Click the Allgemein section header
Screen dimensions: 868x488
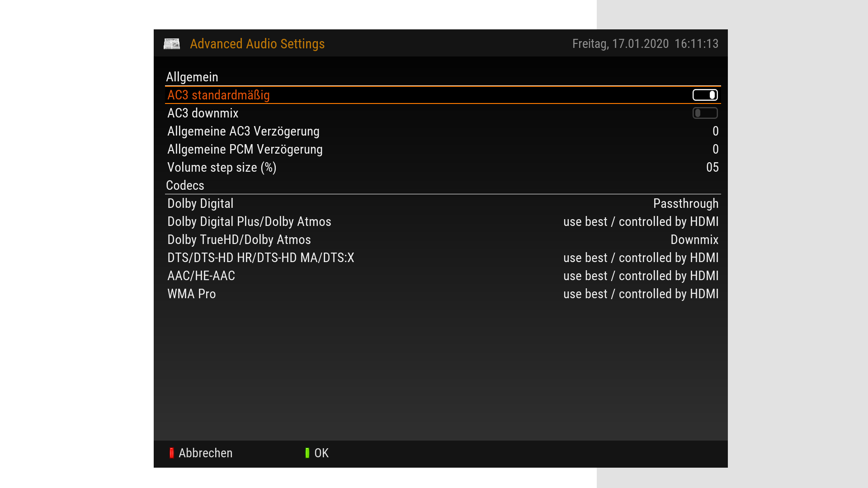point(192,77)
